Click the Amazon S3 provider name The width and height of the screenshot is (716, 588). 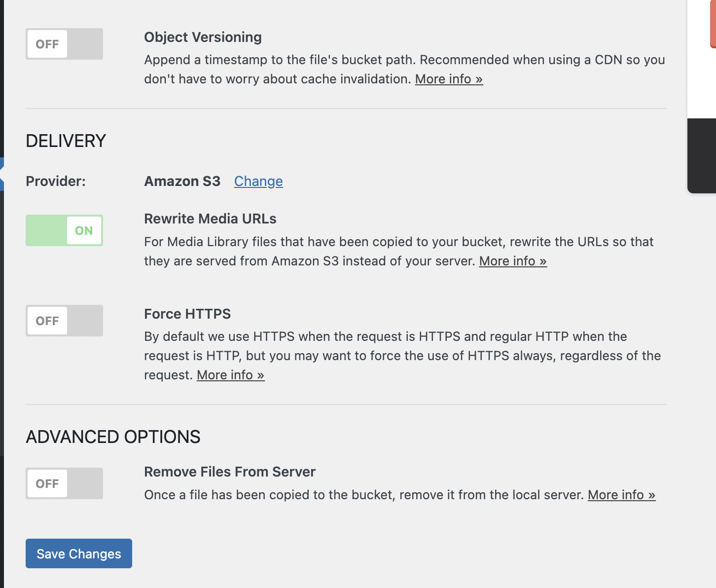coord(182,181)
